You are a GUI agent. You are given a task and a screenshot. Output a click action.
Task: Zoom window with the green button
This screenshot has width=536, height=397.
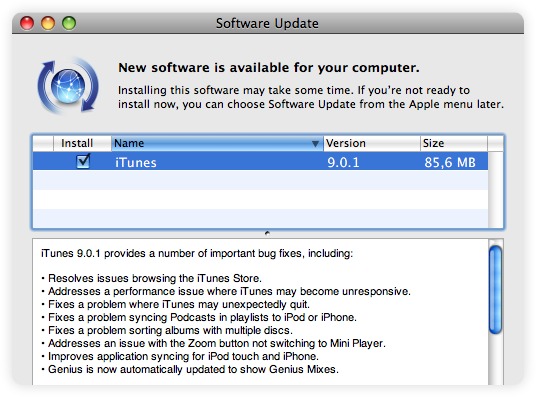[x=69, y=23]
